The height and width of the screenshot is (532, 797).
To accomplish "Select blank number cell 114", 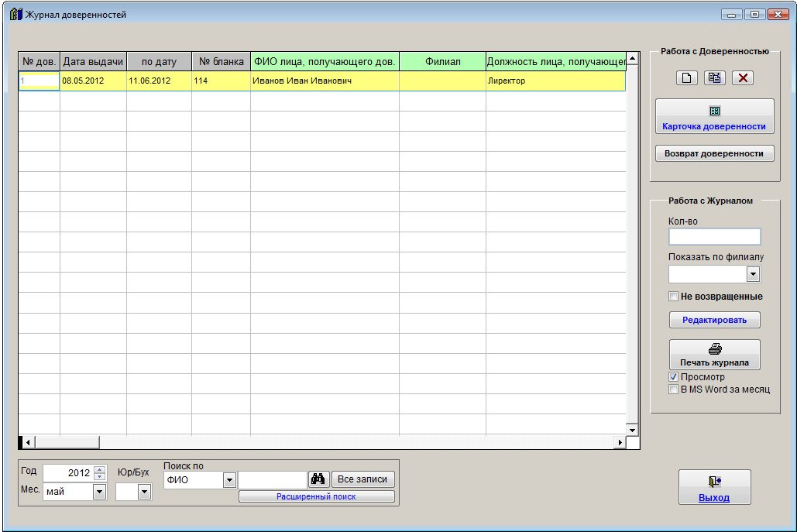I will [x=221, y=81].
